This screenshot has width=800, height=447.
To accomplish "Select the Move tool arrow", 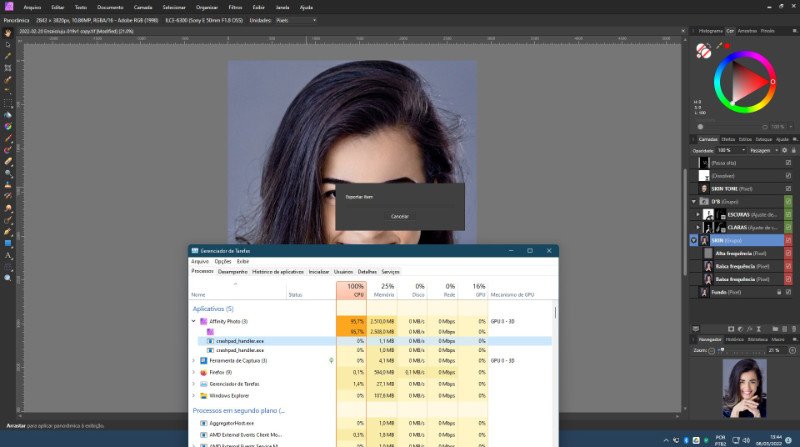I will tap(7, 45).
